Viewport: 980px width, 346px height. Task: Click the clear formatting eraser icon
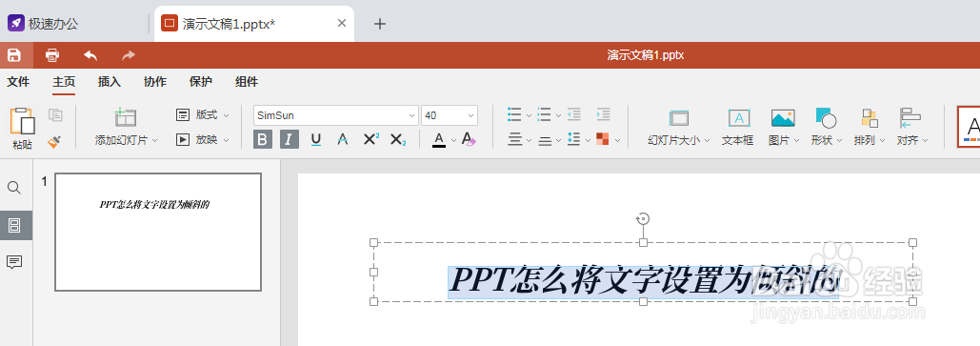[469, 139]
